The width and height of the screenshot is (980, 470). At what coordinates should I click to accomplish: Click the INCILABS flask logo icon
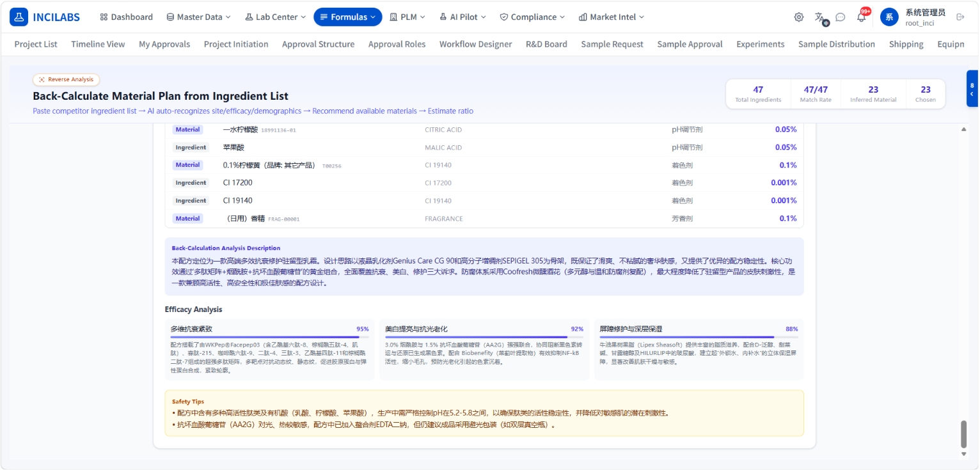[19, 17]
